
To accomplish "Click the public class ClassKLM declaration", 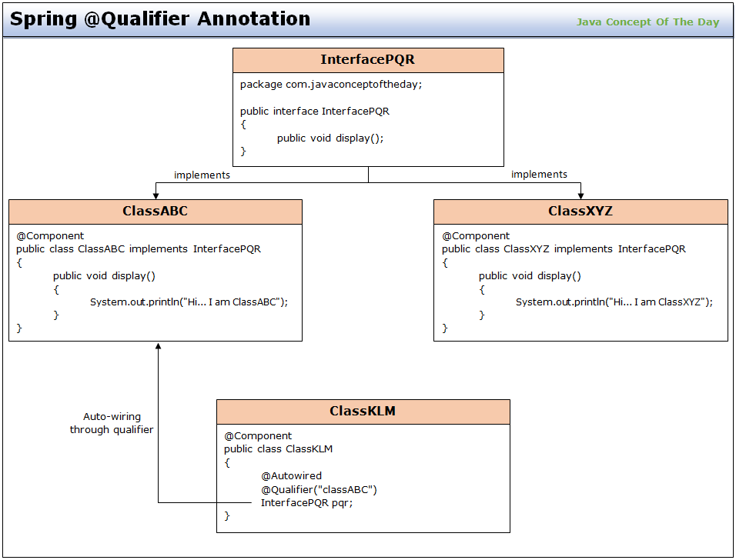I will (x=278, y=449).
